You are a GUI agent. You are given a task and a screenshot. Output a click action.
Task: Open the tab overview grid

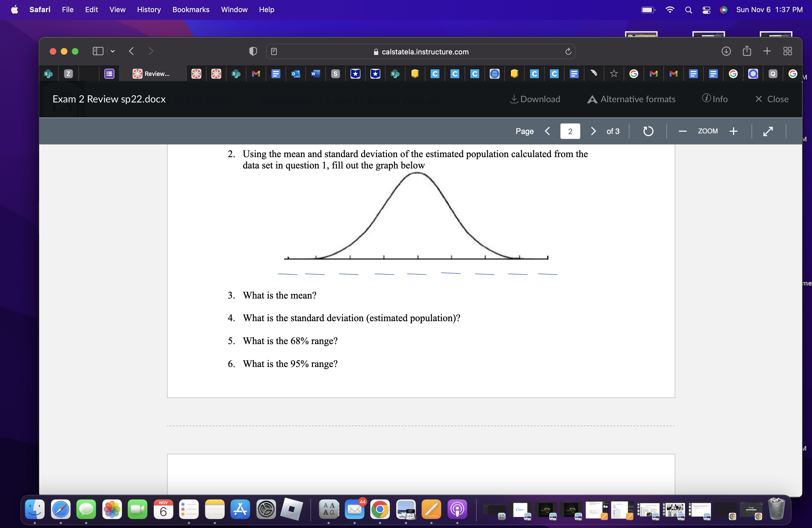pyautogui.click(x=788, y=52)
